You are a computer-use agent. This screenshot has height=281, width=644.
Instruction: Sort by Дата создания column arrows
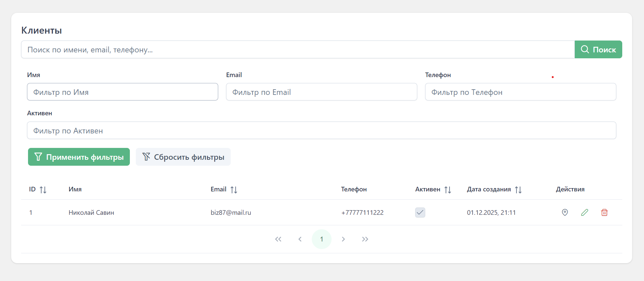point(518,190)
